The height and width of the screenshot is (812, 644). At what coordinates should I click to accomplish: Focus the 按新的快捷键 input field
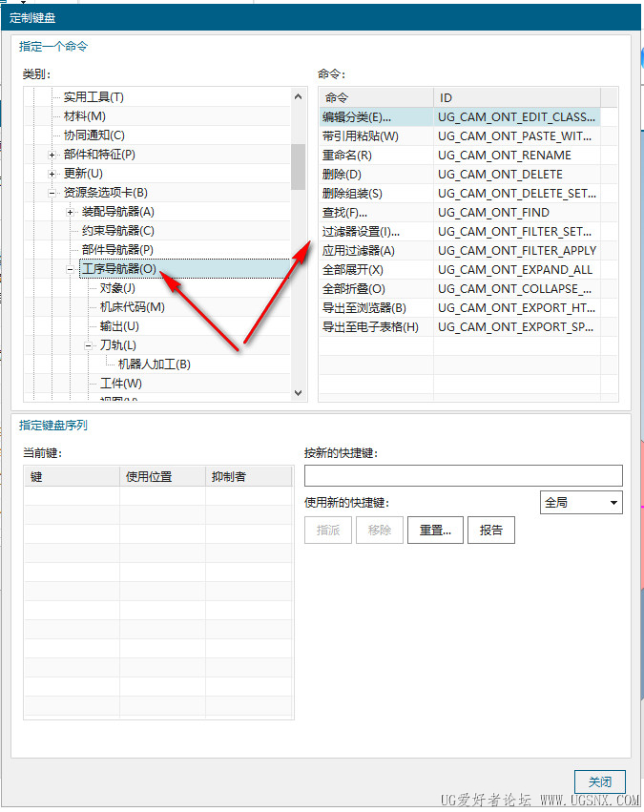[464, 475]
